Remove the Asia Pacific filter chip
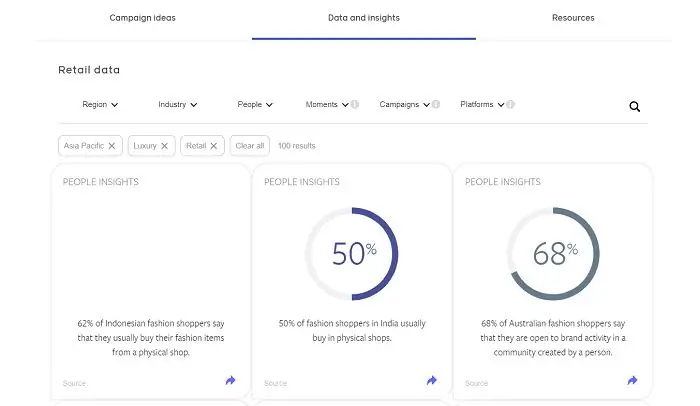 (x=112, y=146)
